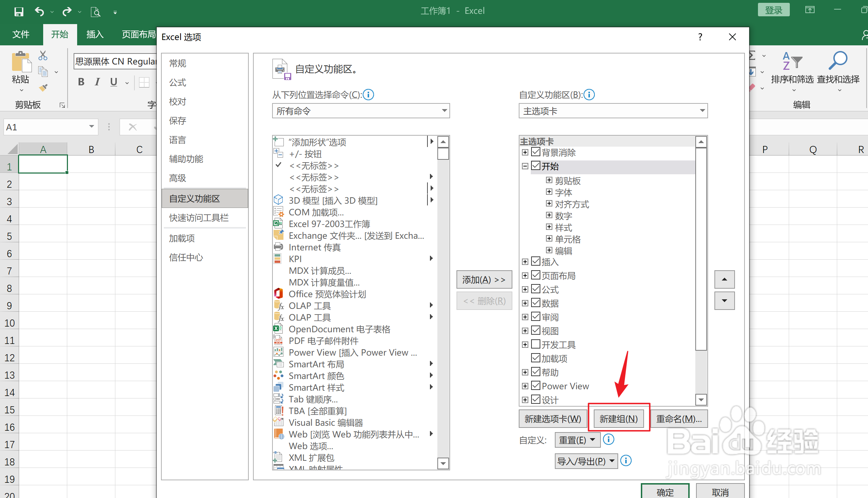Screen dimensions: 868x498
Task: Click the Undo arrow icon
Action: pyautogui.click(x=39, y=12)
